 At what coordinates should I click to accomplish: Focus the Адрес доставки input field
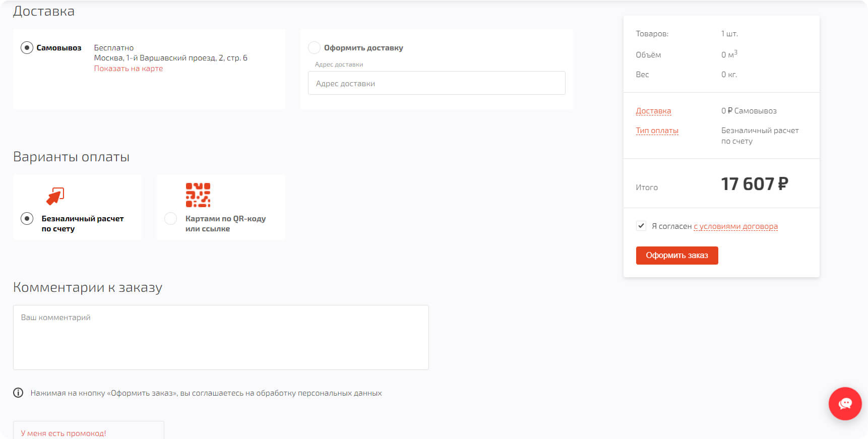[x=437, y=83]
